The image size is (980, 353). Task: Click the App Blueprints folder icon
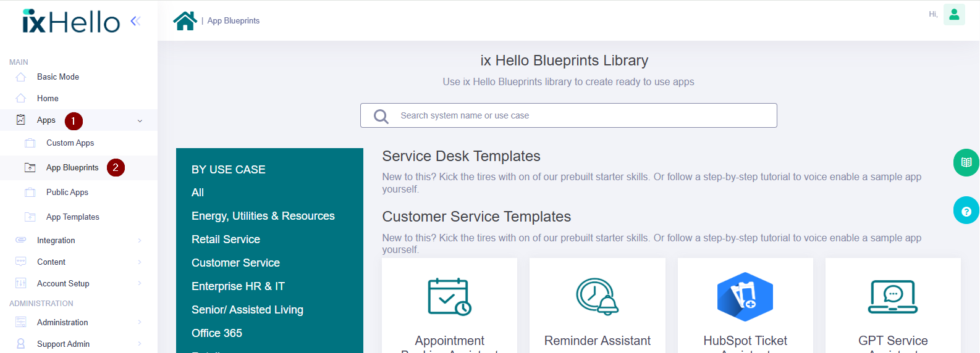point(30,168)
